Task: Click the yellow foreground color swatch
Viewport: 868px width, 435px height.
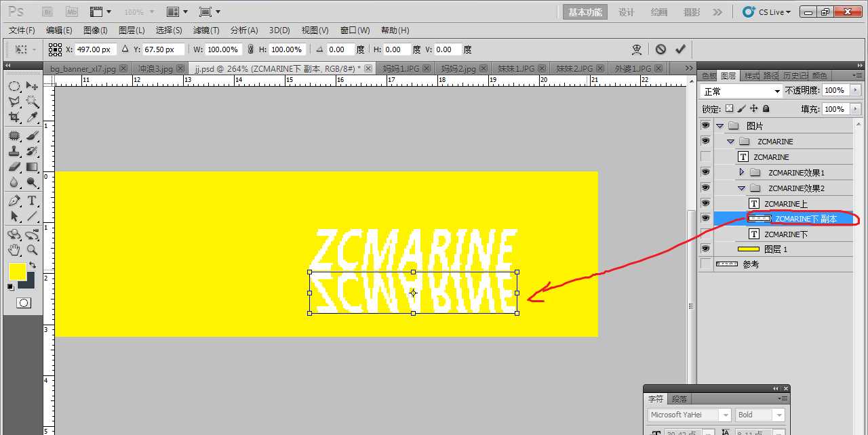Action: pyautogui.click(x=17, y=272)
